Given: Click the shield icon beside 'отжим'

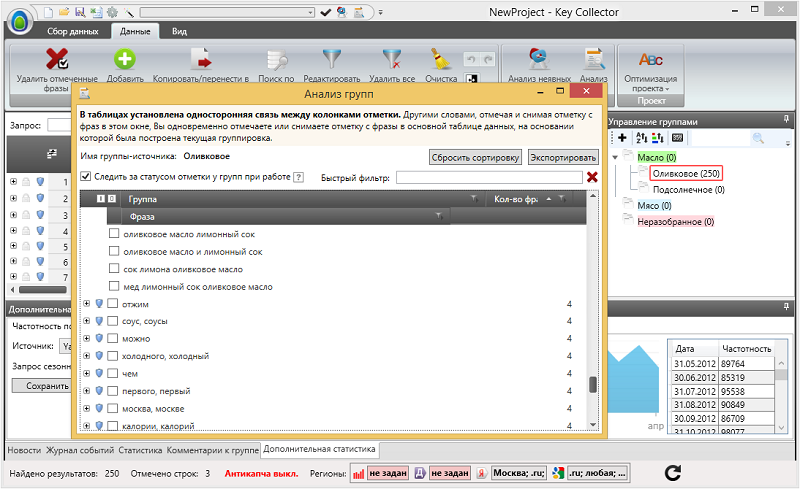Looking at the screenshot, I should pos(99,304).
